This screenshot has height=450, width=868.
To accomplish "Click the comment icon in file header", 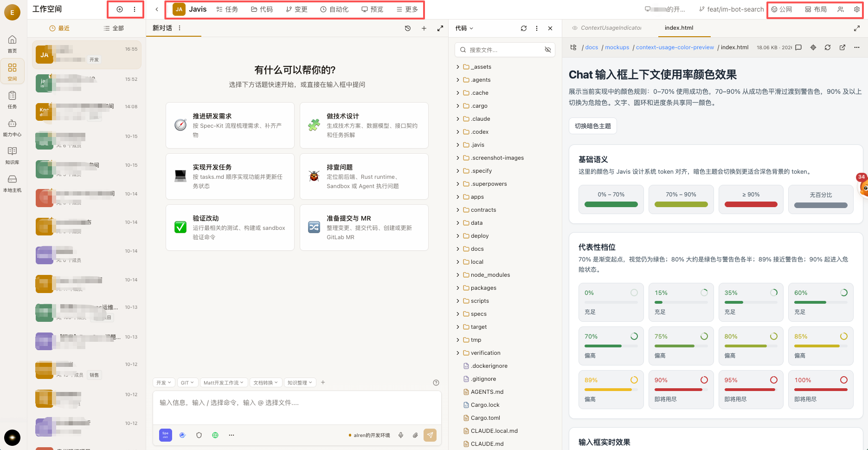I will 798,47.
